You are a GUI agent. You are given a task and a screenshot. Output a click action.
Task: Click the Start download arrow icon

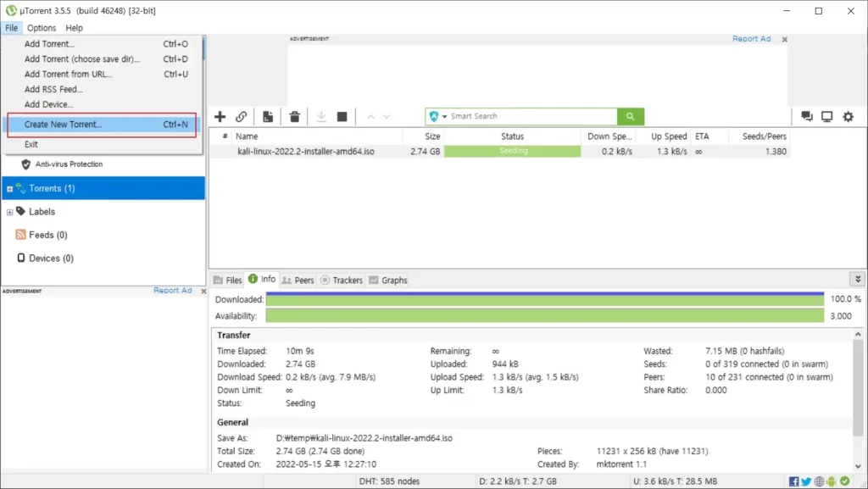(321, 117)
